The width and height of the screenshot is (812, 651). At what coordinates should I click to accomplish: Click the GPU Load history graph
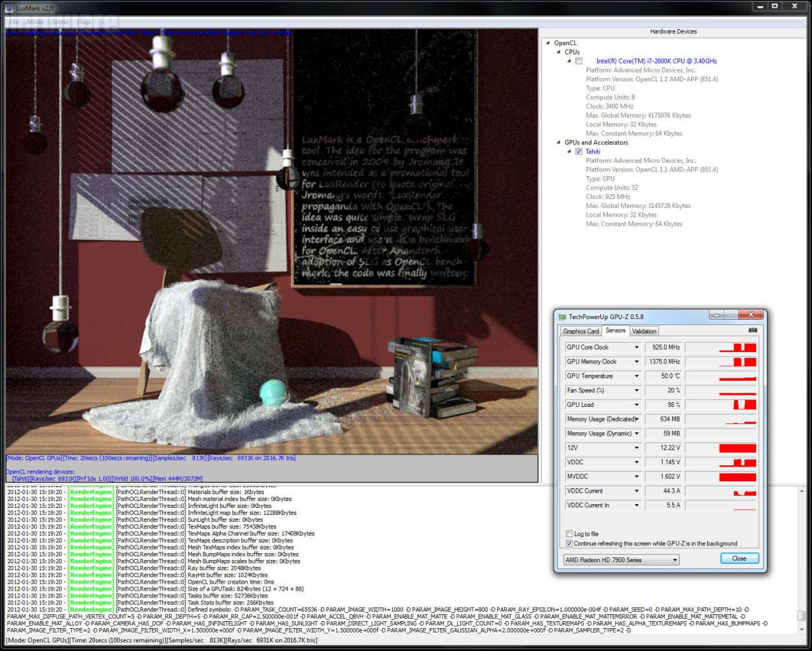pyautogui.click(x=721, y=405)
